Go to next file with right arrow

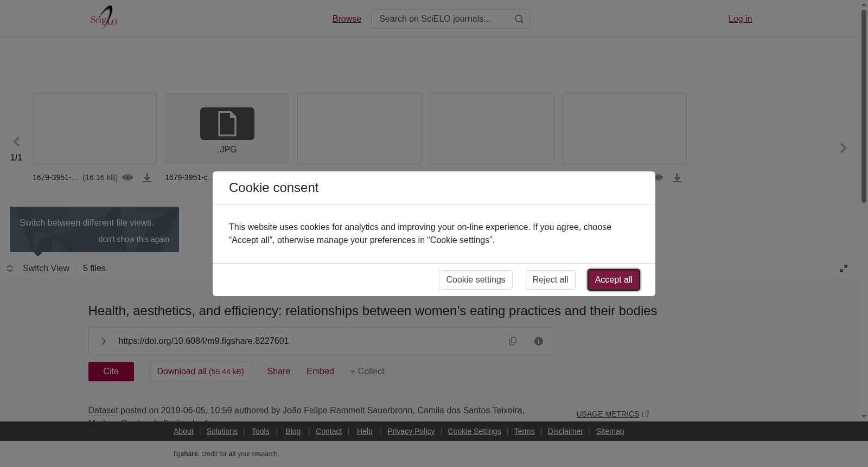(x=843, y=148)
